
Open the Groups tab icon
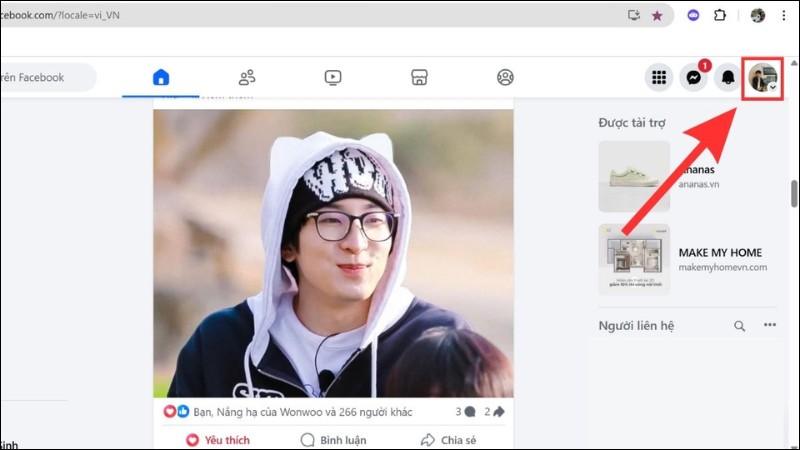click(505, 78)
